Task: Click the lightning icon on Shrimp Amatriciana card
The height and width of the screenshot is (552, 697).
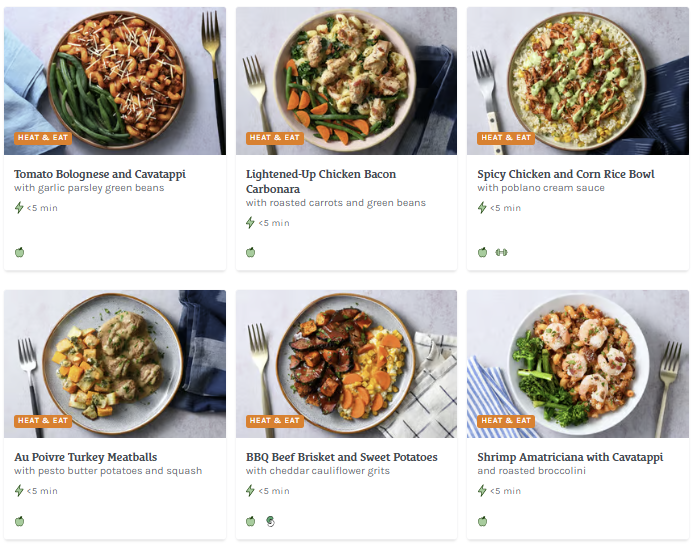Action: [482, 491]
